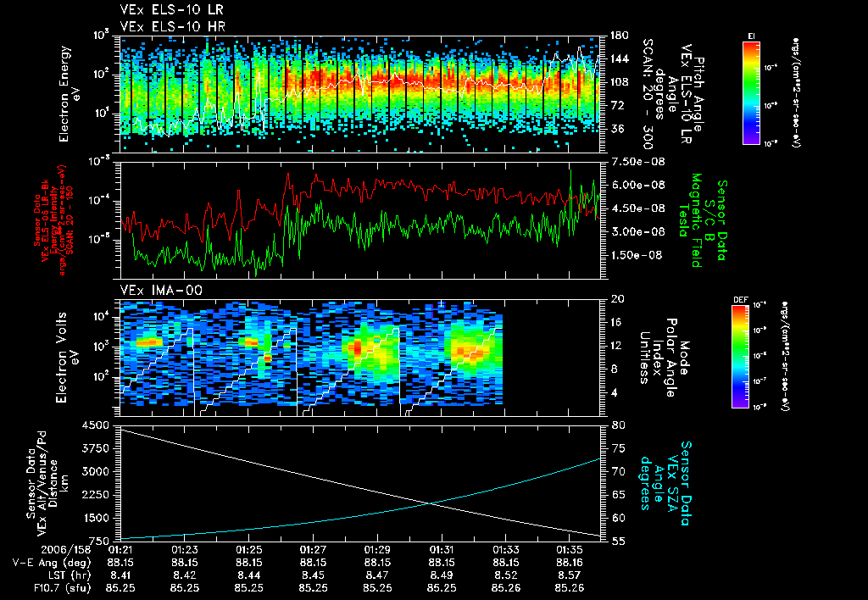Click the DEF color bar legend
868x600 pixels.
(740, 357)
